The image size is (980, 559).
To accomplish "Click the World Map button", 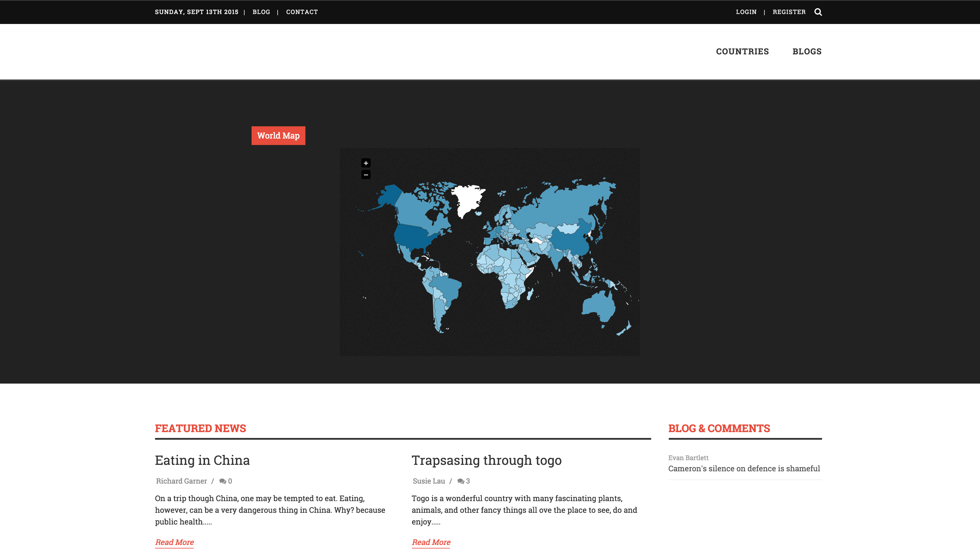I will click(278, 136).
